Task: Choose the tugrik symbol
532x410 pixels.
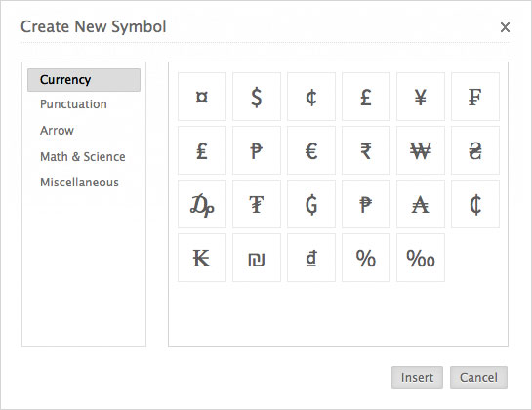Action: coord(257,204)
